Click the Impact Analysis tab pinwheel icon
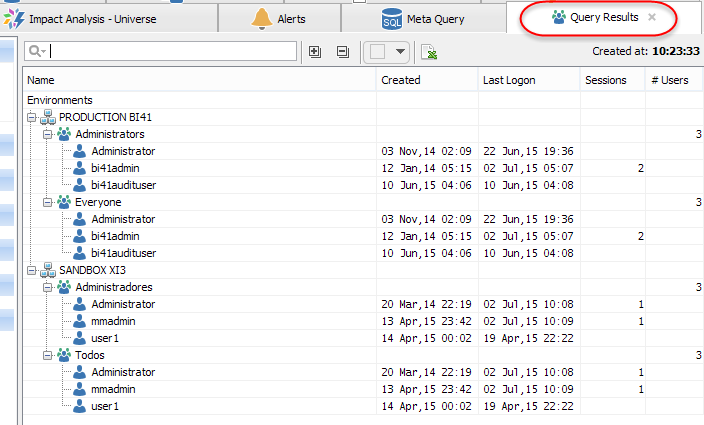The image size is (704, 425). click(14, 19)
